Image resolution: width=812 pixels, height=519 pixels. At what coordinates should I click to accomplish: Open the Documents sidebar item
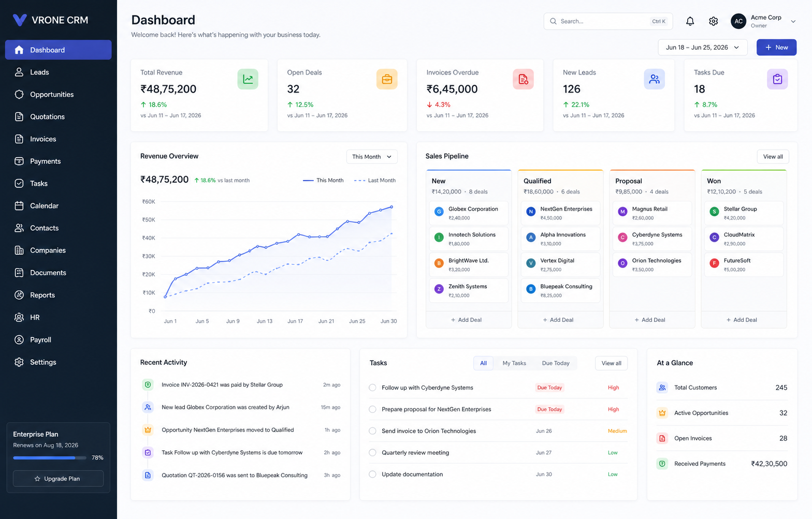point(58,273)
